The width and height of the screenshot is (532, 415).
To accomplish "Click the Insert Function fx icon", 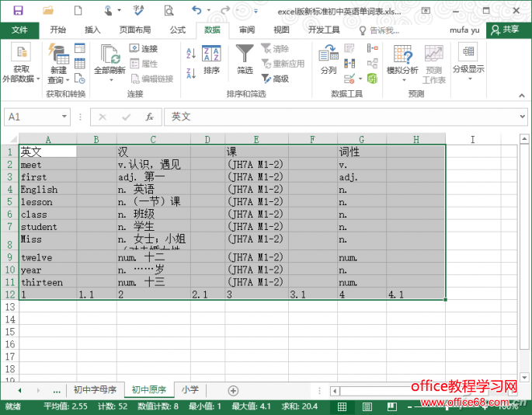I will coord(149,117).
